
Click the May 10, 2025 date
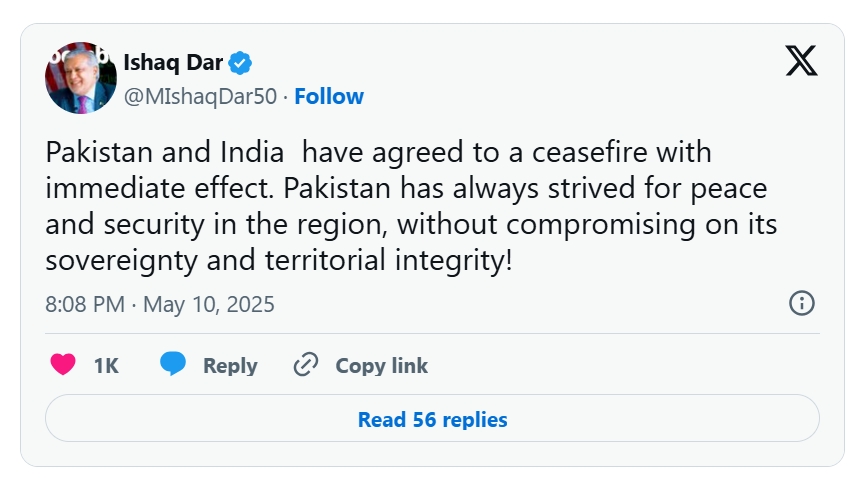(x=209, y=304)
